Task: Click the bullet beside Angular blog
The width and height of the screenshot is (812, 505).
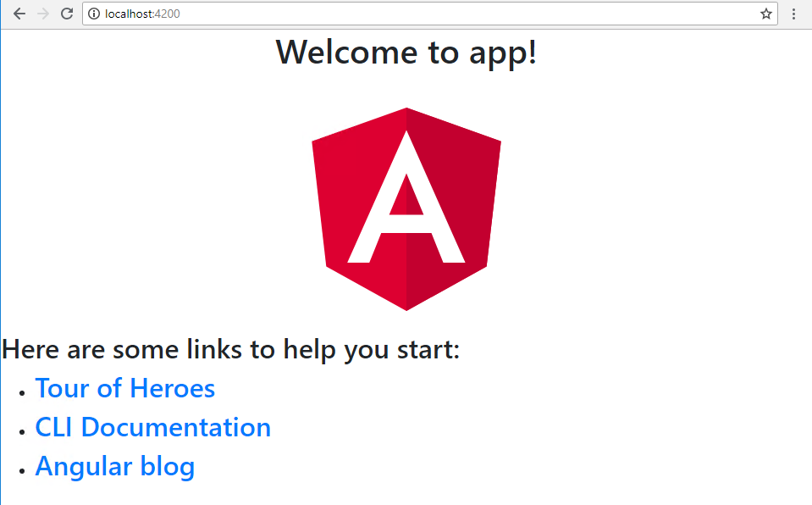Action: (21, 469)
